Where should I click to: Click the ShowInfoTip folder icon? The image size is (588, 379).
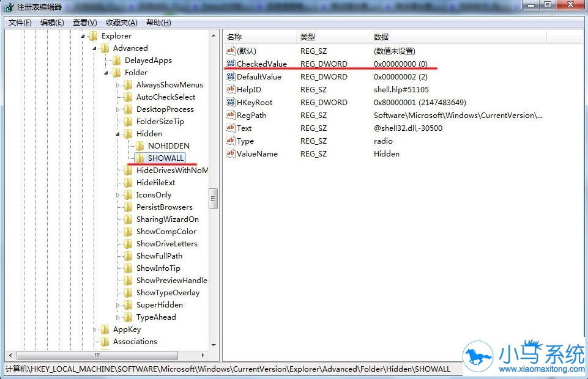[x=128, y=268]
